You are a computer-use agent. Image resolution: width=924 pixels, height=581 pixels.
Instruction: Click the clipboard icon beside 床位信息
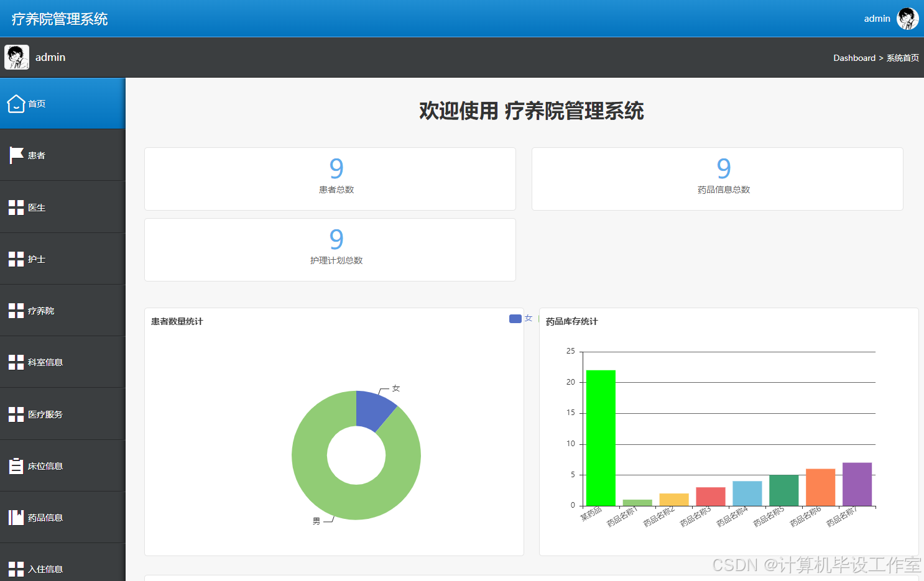(x=16, y=466)
